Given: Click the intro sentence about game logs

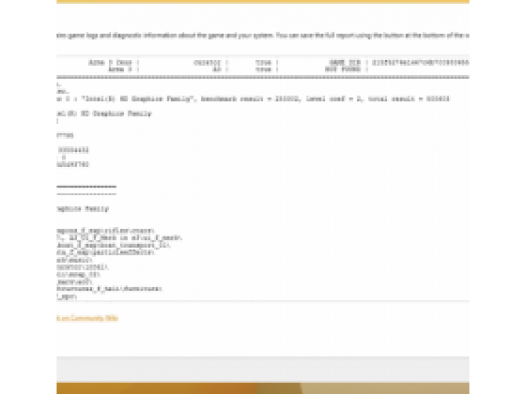Looking at the screenshot, I should (263, 35).
